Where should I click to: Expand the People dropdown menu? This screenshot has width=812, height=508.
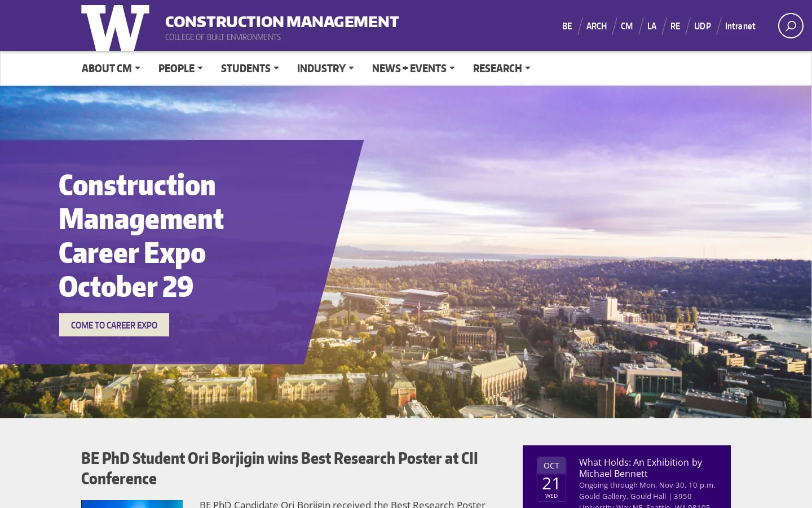tap(180, 68)
